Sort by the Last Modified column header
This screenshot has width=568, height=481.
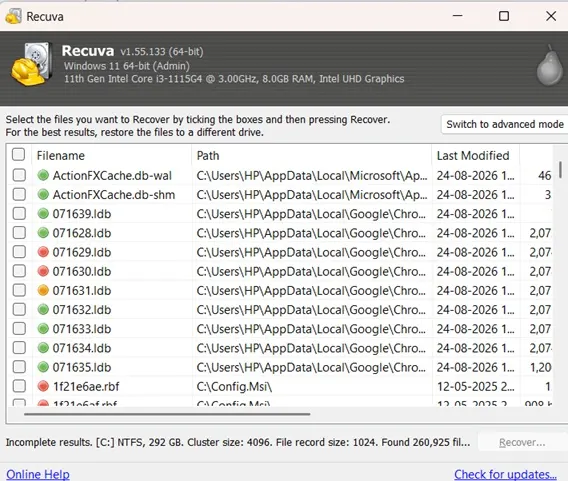coord(476,156)
